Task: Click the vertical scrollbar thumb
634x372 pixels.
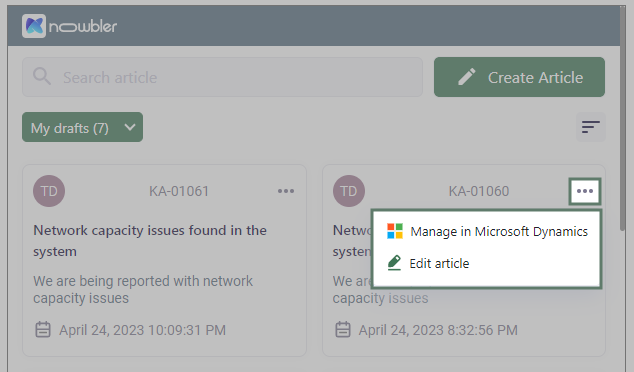Action: (x=623, y=118)
